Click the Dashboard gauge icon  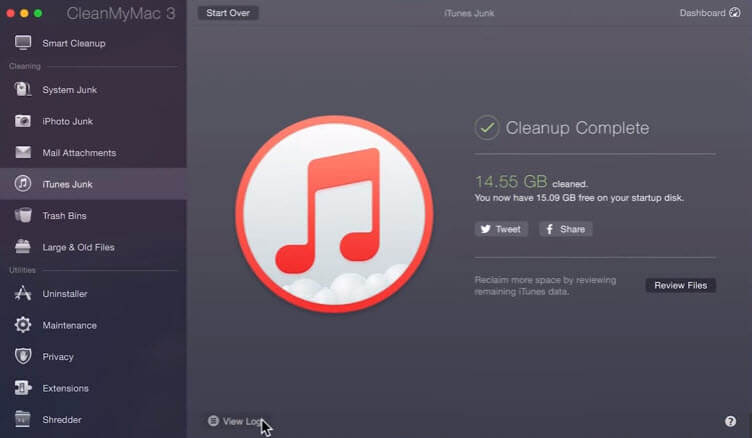pyautogui.click(x=735, y=12)
